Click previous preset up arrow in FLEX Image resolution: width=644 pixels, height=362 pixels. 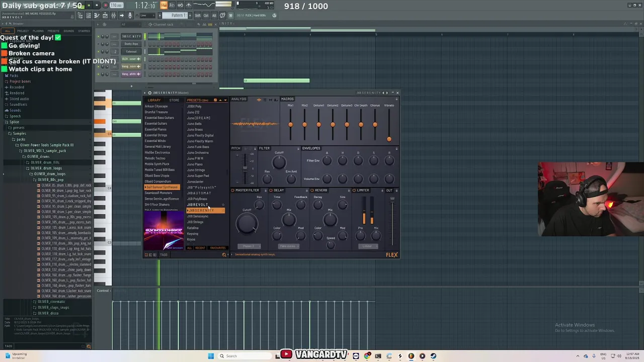click(x=220, y=100)
